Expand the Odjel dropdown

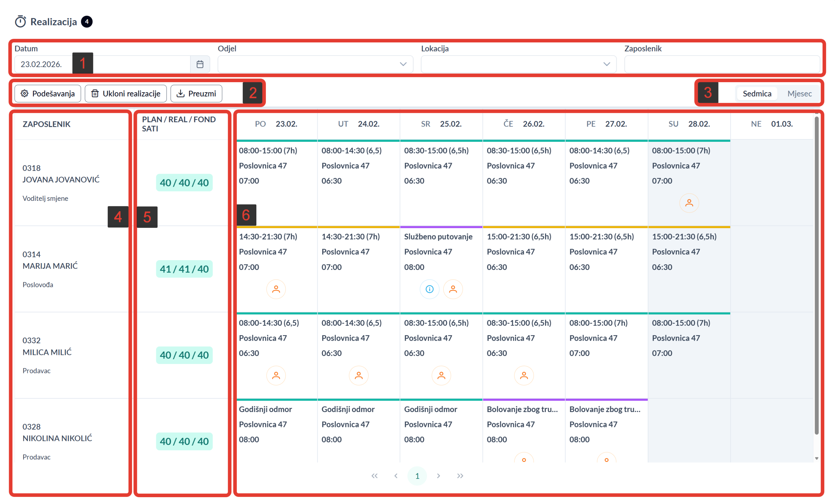(402, 64)
